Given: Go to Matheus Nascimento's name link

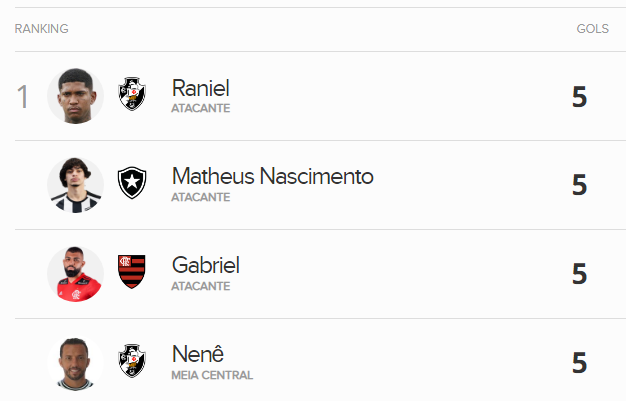Looking at the screenshot, I should (273, 177).
